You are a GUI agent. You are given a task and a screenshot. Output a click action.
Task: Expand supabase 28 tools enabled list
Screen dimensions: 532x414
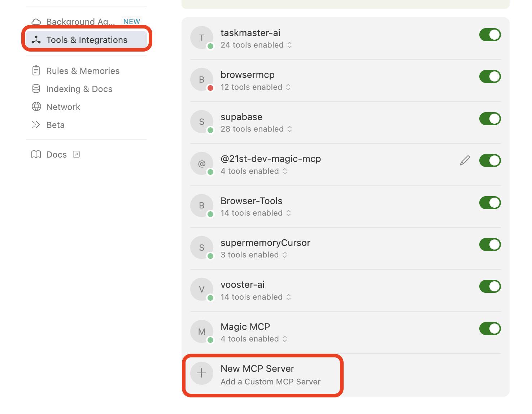point(256,129)
